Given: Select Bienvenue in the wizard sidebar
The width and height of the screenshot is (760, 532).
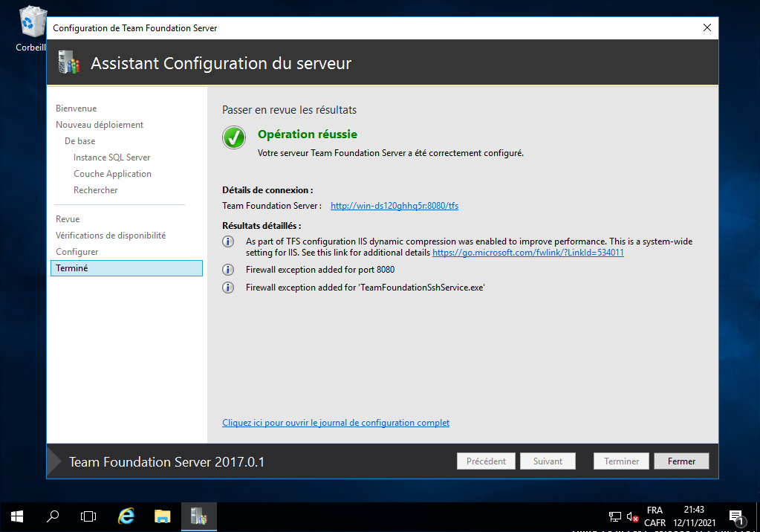Looking at the screenshot, I should tap(77, 108).
